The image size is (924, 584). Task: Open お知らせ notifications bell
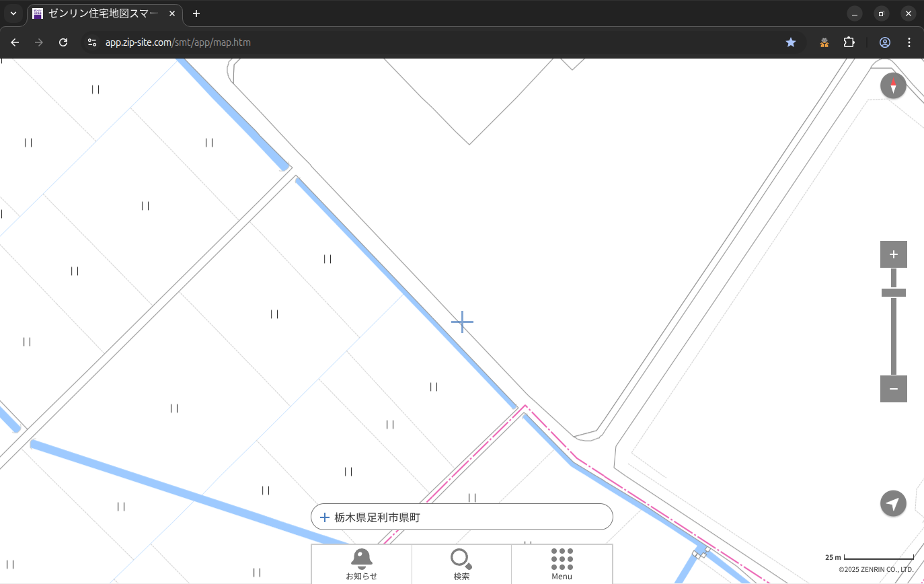pos(361,564)
